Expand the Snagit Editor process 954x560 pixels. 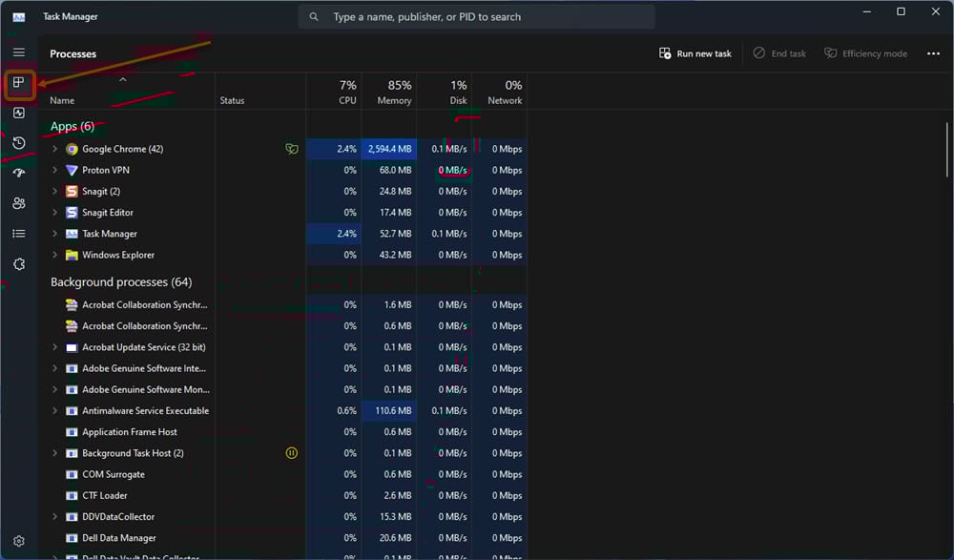coord(54,213)
